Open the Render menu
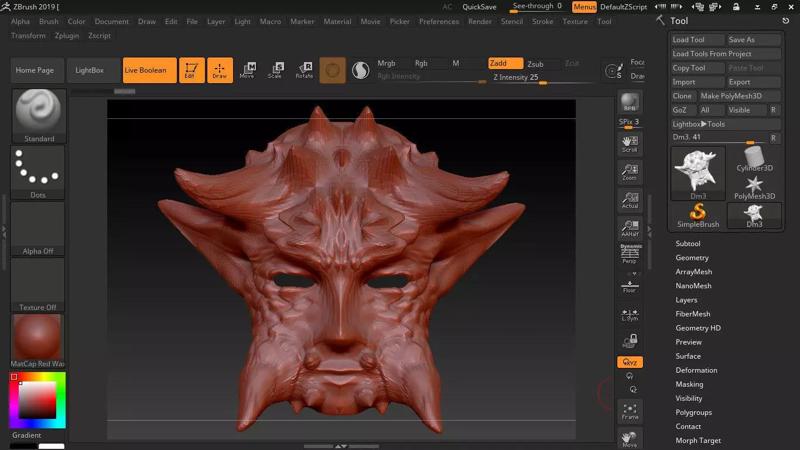Viewport: 800px width, 450px height. point(480,21)
